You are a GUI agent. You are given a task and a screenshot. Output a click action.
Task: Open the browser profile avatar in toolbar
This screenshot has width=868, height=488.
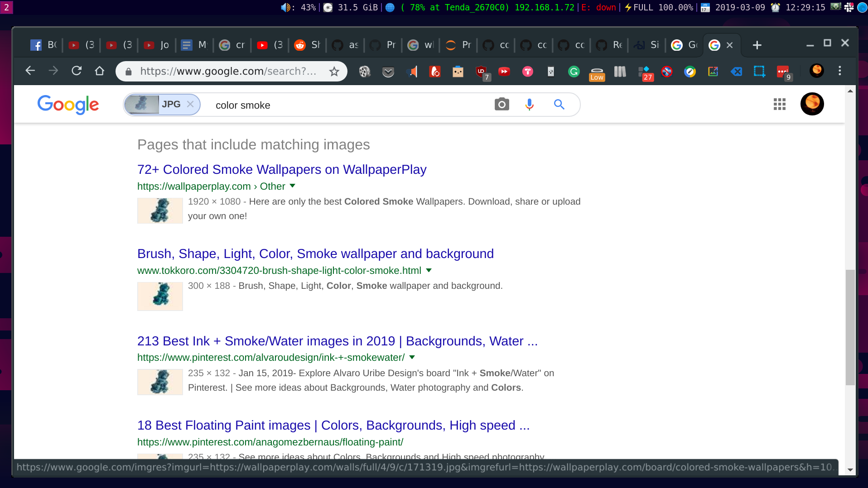click(817, 71)
